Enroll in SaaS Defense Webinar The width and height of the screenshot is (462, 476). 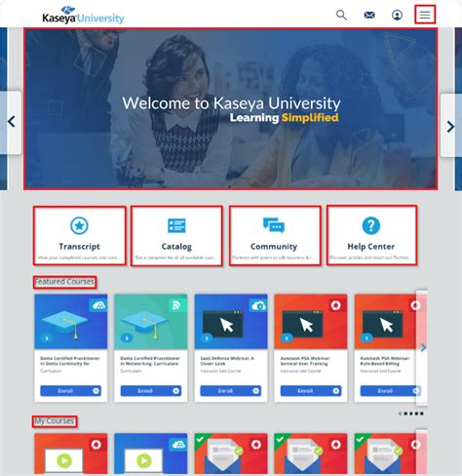tap(231, 391)
